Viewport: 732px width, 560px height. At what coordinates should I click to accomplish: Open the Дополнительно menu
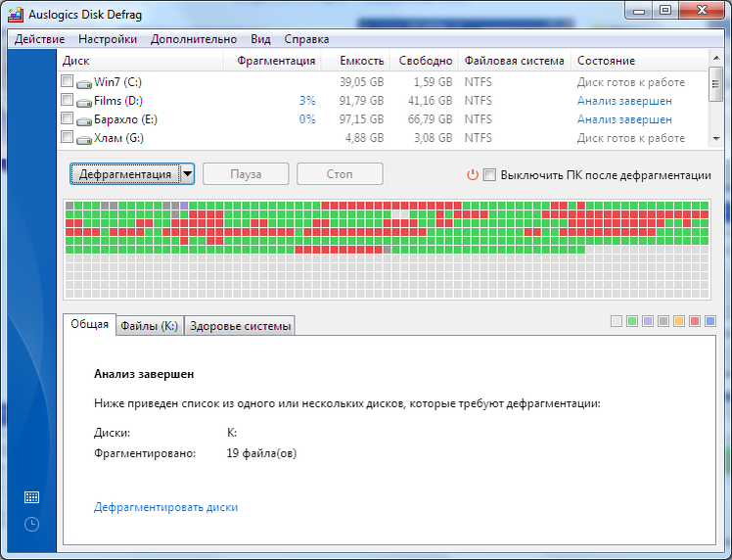194,39
